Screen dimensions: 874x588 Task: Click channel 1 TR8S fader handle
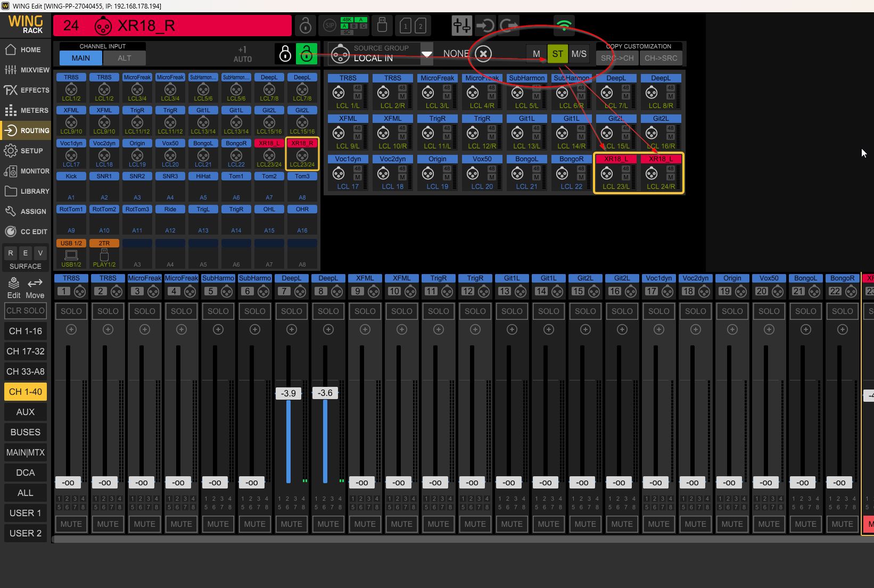click(68, 483)
